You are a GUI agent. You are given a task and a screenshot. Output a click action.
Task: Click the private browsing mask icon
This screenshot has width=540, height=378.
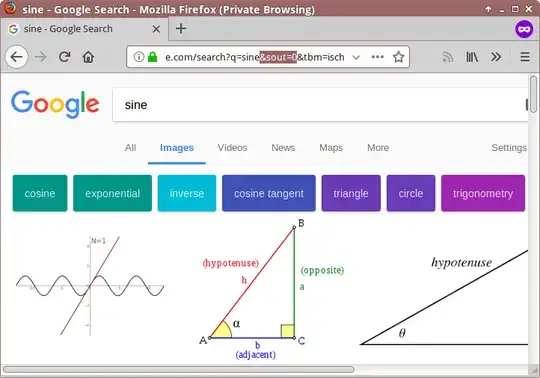[x=524, y=29]
